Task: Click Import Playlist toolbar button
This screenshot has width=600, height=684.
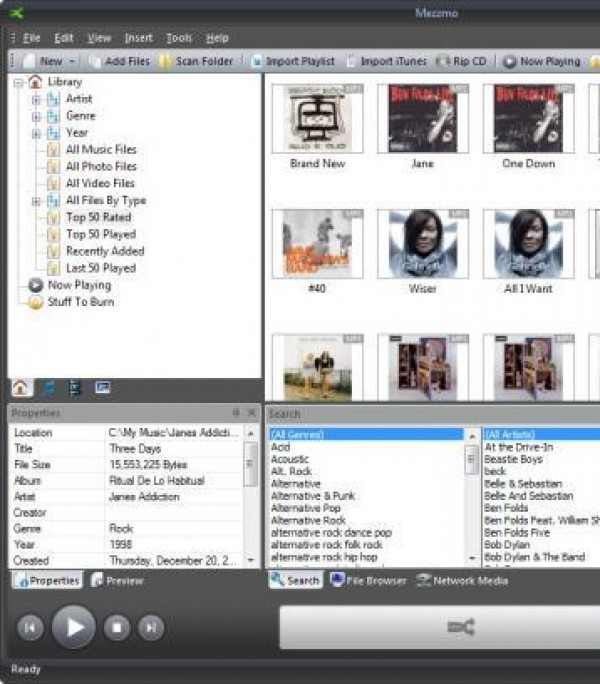Action: tap(293, 61)
